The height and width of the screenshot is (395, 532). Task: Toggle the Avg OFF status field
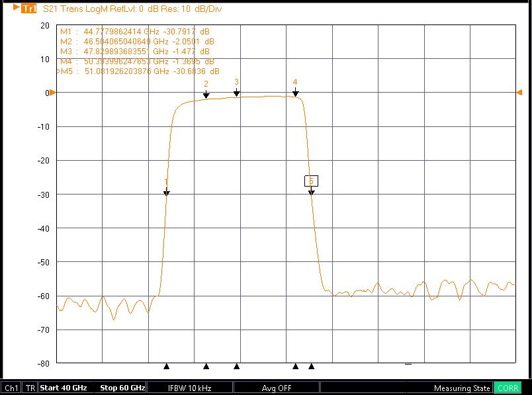tap(277, 388)
